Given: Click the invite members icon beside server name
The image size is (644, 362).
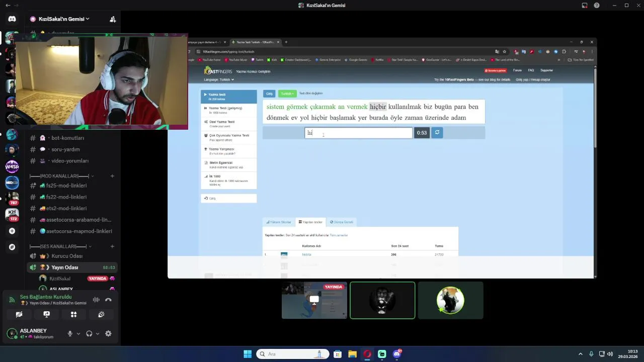Looking at the screenshot, I should coord(113,19).
